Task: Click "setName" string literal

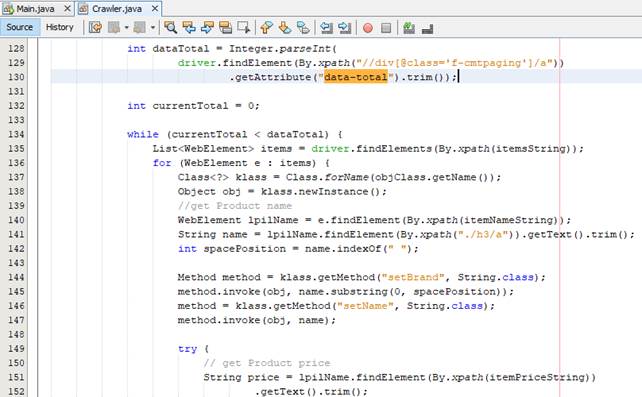Action: click(365, 306)
